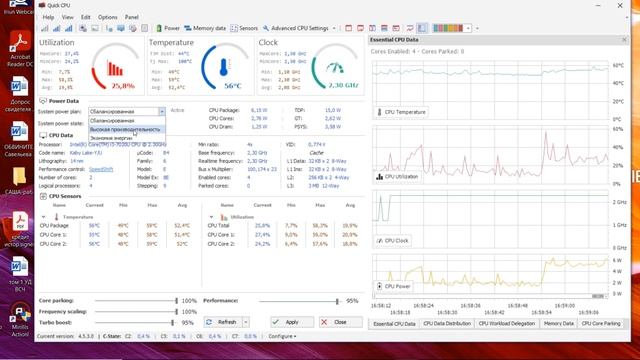The height and width of the screenshot is (360, 640).
Task: Click the CPU Clock graph legend
Action: coord(392,241)
